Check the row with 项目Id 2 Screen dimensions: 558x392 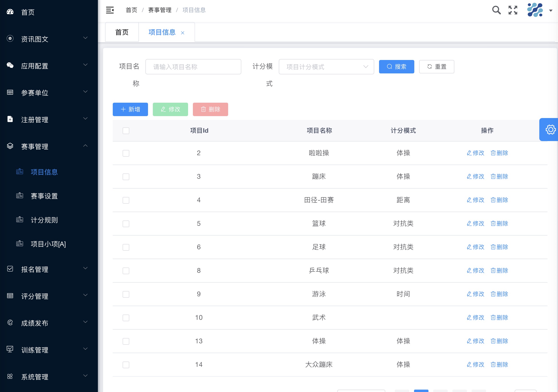click(126, 153)
